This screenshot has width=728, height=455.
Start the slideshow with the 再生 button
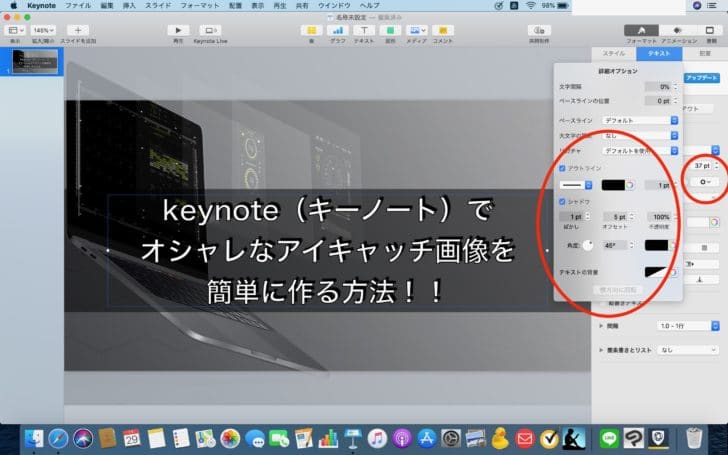[178, 30]
